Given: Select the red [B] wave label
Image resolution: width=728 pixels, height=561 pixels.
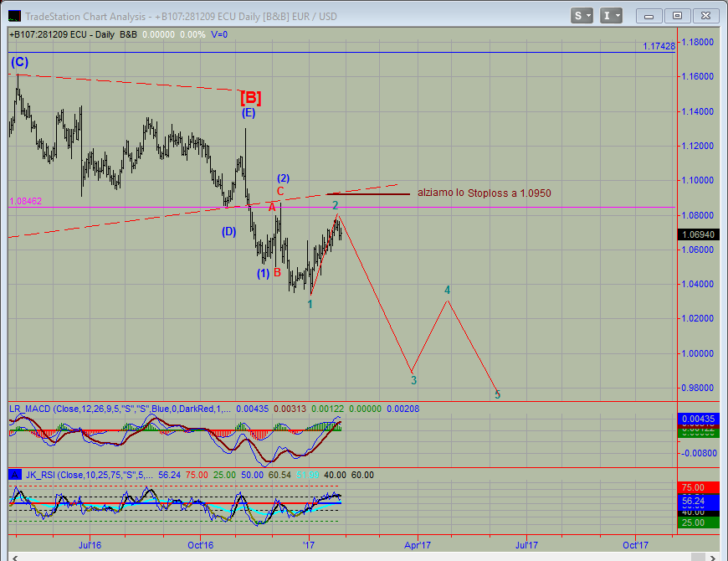Looking at the screenshot, I should (x=251, y=98).
